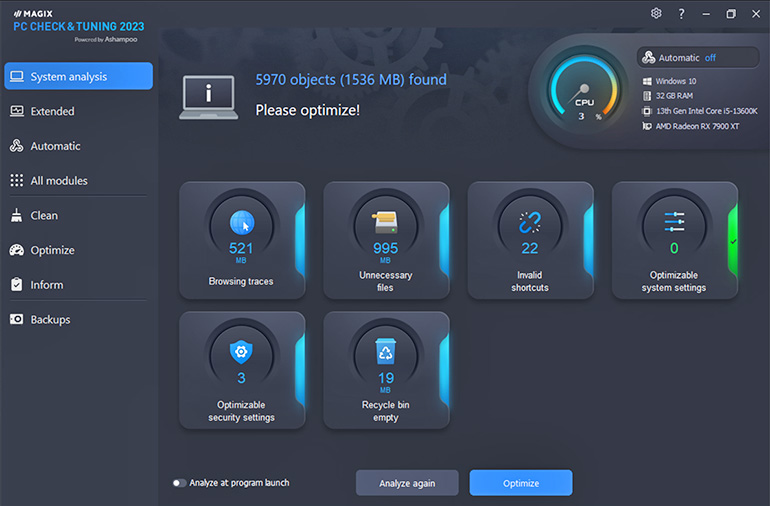Click the Backups camera icon
The image size is (770, 506).
(17, 319)
